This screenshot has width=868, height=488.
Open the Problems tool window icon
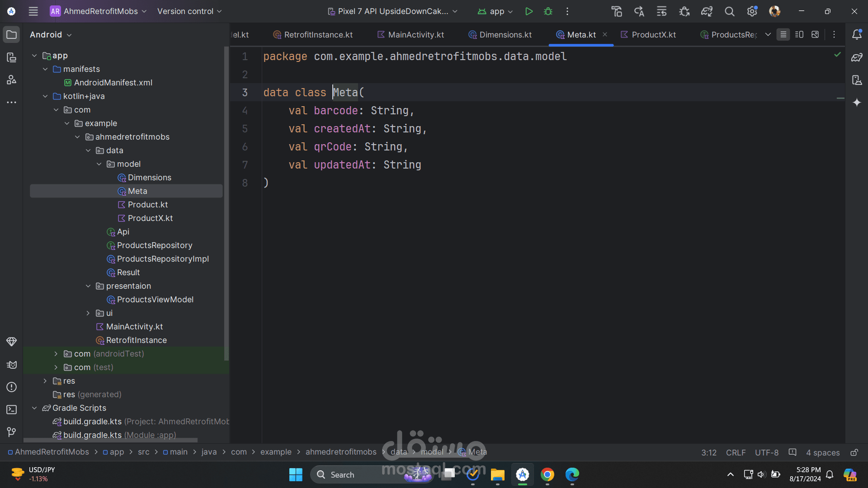(x=12, y=387)
